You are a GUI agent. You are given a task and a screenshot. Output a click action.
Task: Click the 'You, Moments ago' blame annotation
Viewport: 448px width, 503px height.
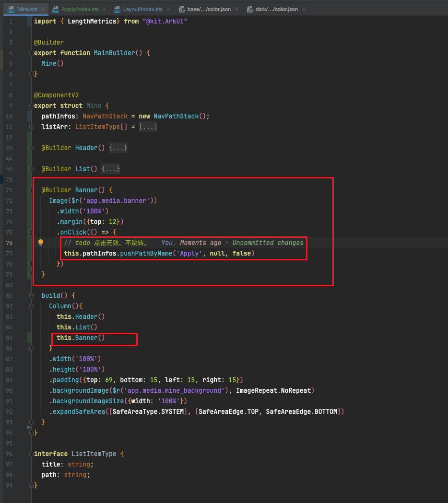pos(191,243)
